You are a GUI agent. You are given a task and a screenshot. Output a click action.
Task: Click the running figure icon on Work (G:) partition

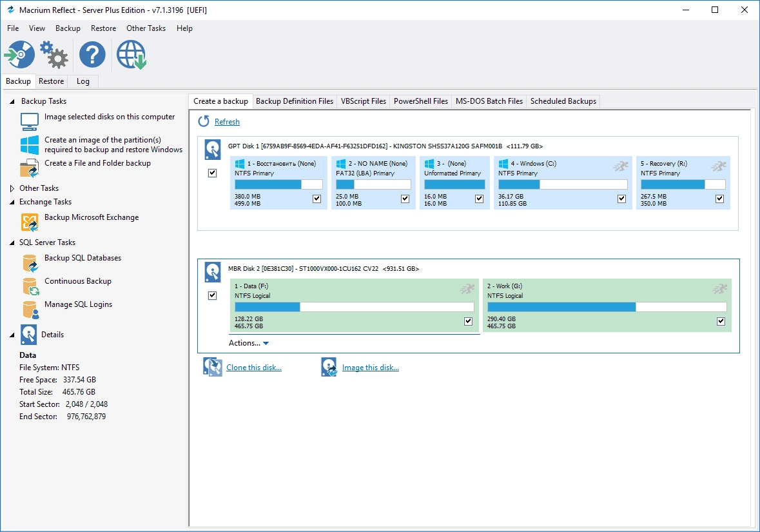[x=720, y=289]
